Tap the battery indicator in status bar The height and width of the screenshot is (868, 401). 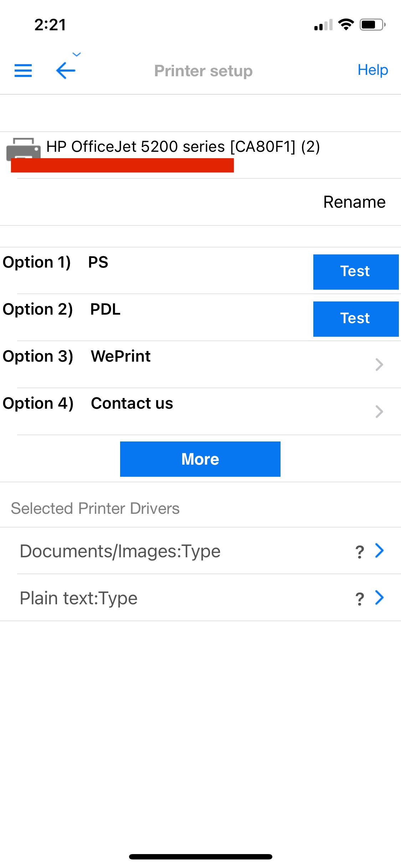pos(371,24)
